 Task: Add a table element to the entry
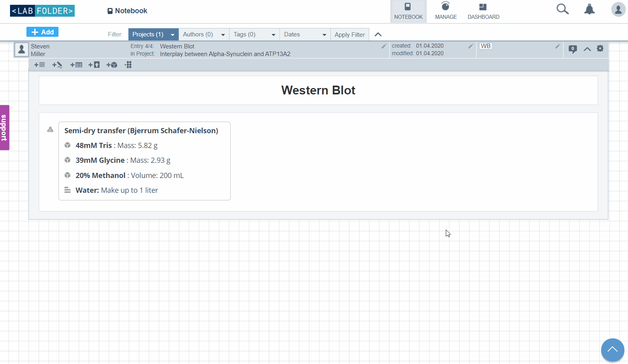click(76, 65)
